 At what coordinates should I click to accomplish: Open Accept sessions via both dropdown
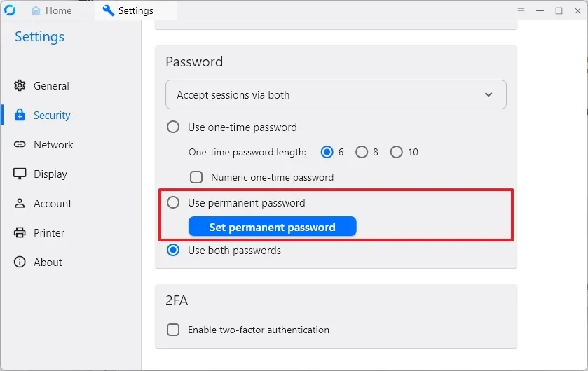pyautogui.click(x=336, y=95)
